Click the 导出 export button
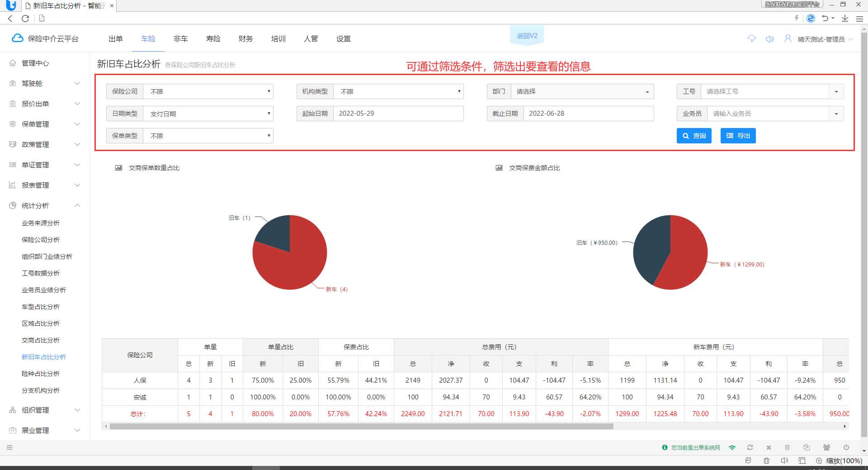Screen dimensions: 868x470 pos(738,136)
